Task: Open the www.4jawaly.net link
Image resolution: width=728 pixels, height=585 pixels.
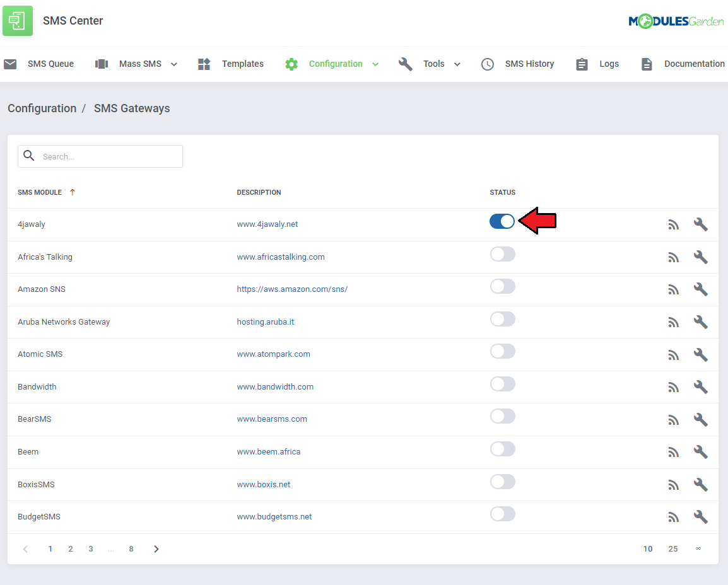Action: [267, 224]
